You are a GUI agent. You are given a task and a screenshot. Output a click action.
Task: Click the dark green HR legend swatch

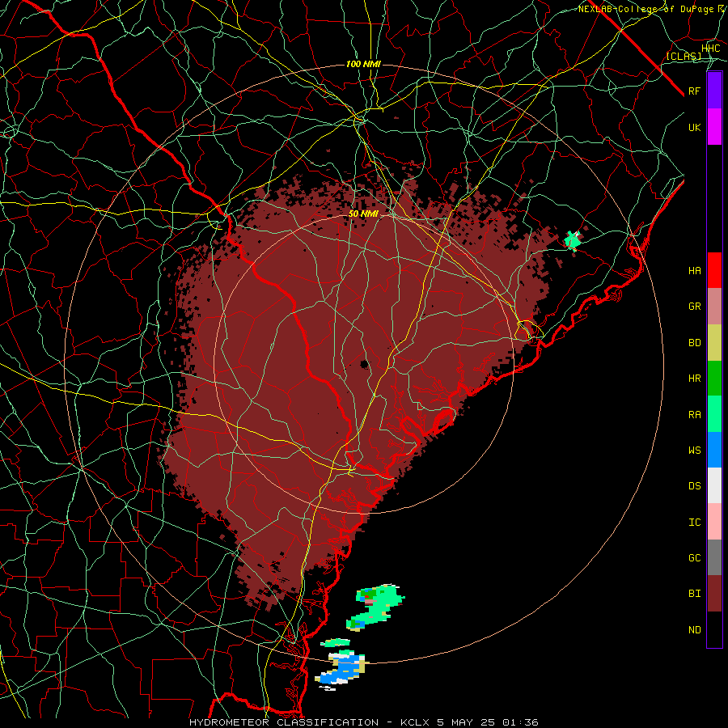tap(714, 378)
